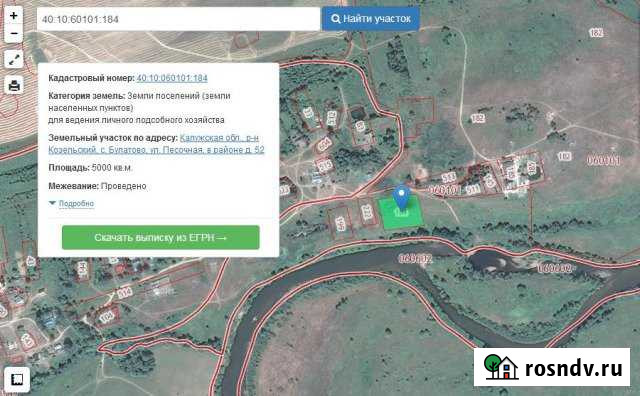640x396 pixels.
Task: Toggle fullscreen map with arrows icon
Action: pos(14,60)
